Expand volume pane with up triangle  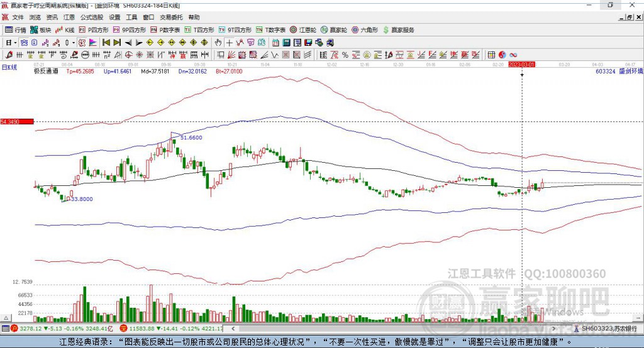pos(6,318)
